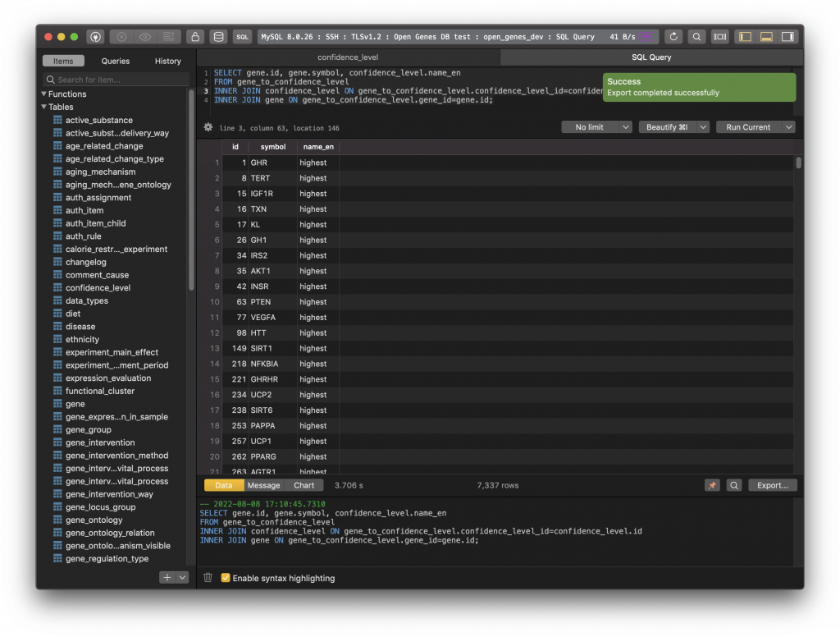Click search icon in the results bar

point(734,485)
